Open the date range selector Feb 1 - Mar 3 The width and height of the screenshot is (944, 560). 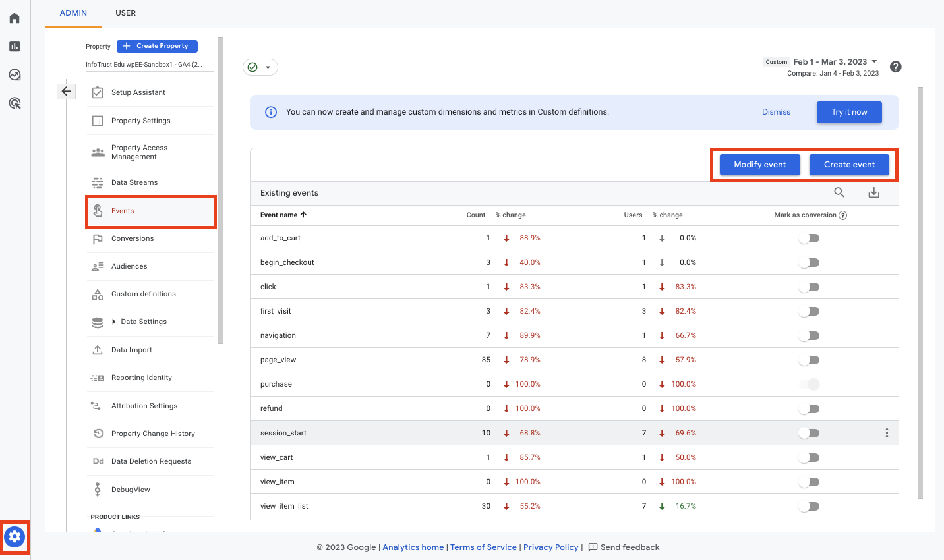click(832, 61)
